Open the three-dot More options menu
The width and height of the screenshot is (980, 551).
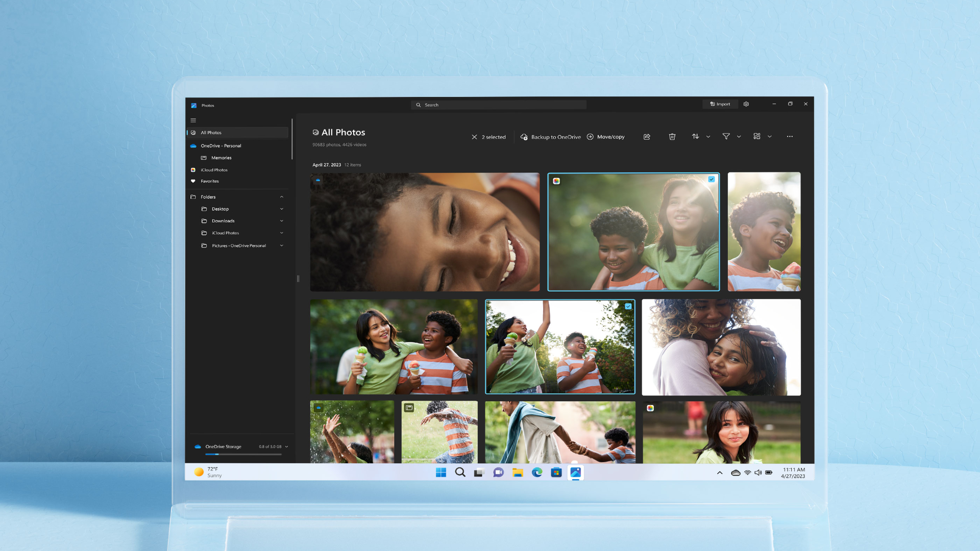(790, 137)
